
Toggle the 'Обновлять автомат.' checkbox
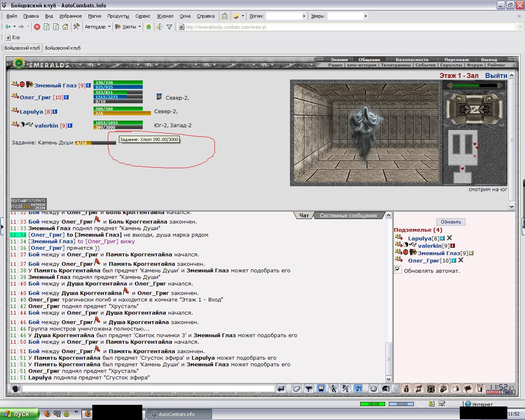pyautogui.click(x=397, y=269)
